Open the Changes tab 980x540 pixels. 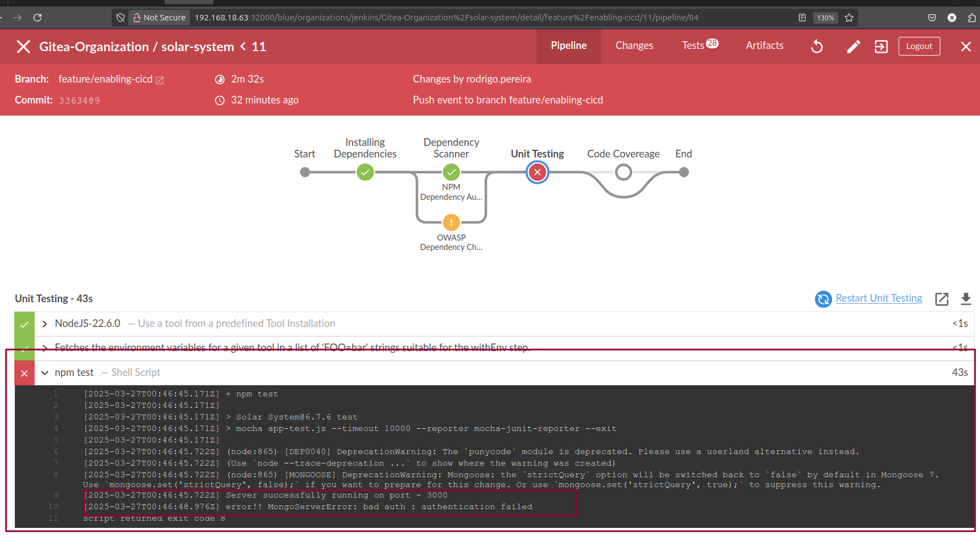tap(634, 46)
